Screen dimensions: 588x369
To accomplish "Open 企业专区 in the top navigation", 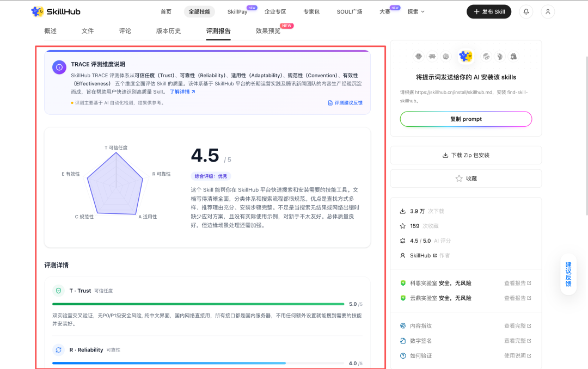I will click(x=275, y=11).
